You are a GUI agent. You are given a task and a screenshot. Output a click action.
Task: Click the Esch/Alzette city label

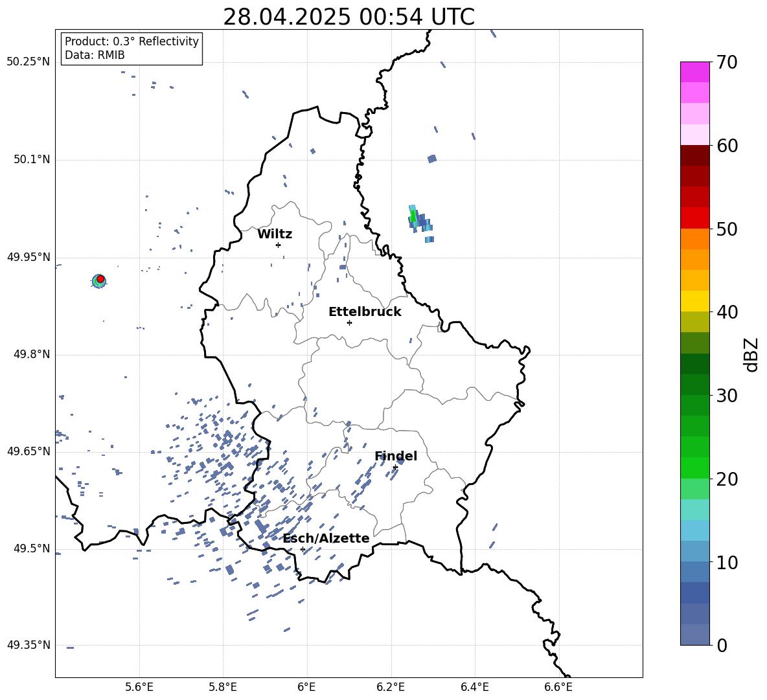pyautogui.click(x=326, y=539)
